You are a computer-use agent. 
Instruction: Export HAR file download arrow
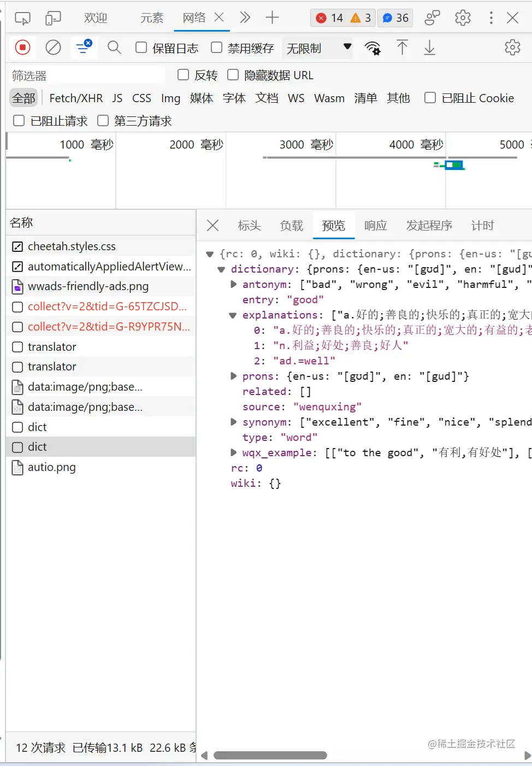click(x=430, y=48)
